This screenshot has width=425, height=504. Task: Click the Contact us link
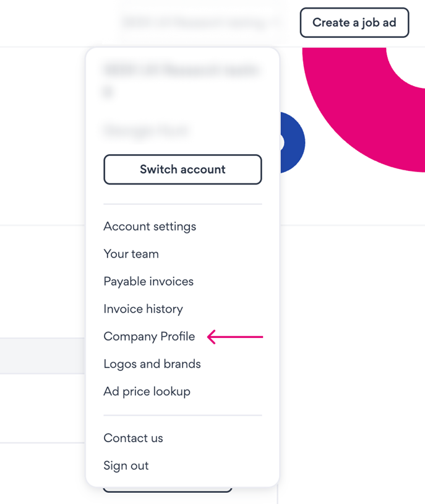click(133, 438)
